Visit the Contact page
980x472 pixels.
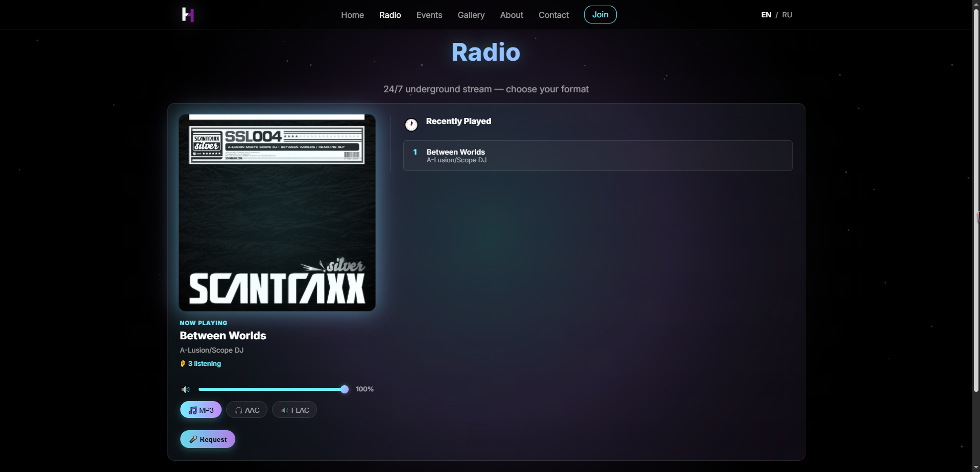tap(553, 15)
